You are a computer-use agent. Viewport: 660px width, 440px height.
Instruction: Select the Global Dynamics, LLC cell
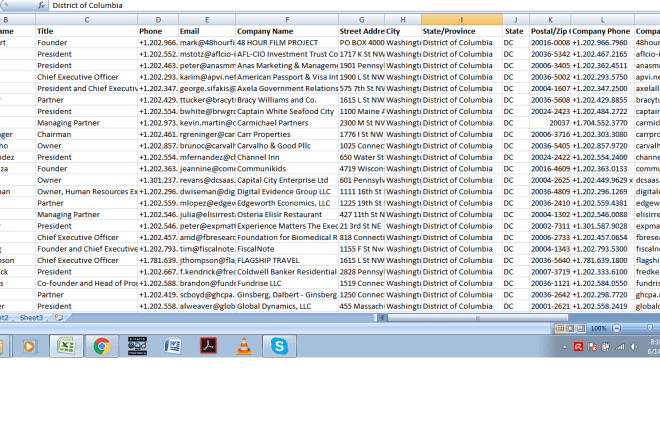(287, 306)
